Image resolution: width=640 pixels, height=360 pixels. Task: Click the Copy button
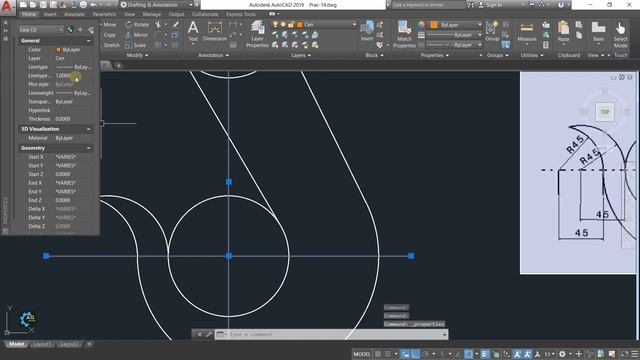(109, 35)
